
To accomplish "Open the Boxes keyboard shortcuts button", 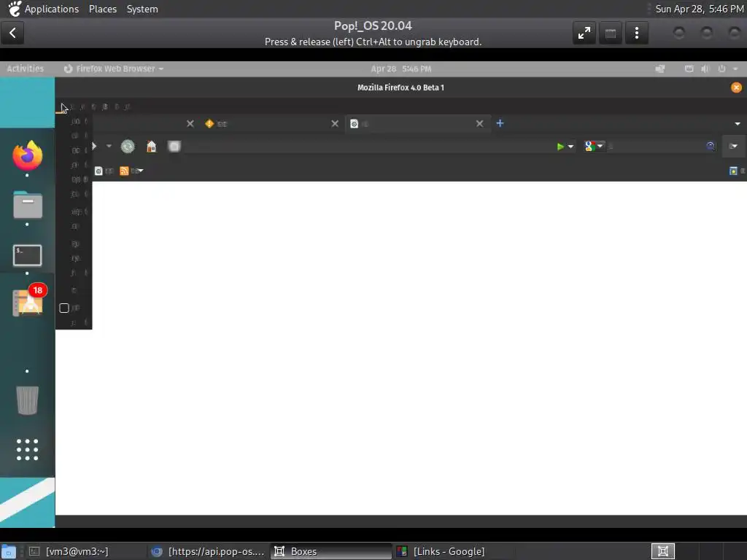I will point(611,33).
